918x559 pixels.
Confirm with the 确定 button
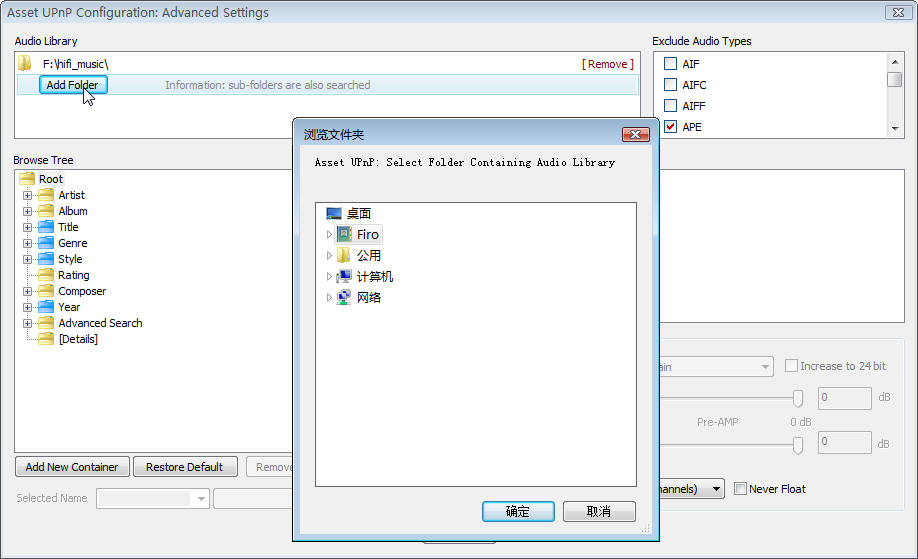click(x=518, y=511)
